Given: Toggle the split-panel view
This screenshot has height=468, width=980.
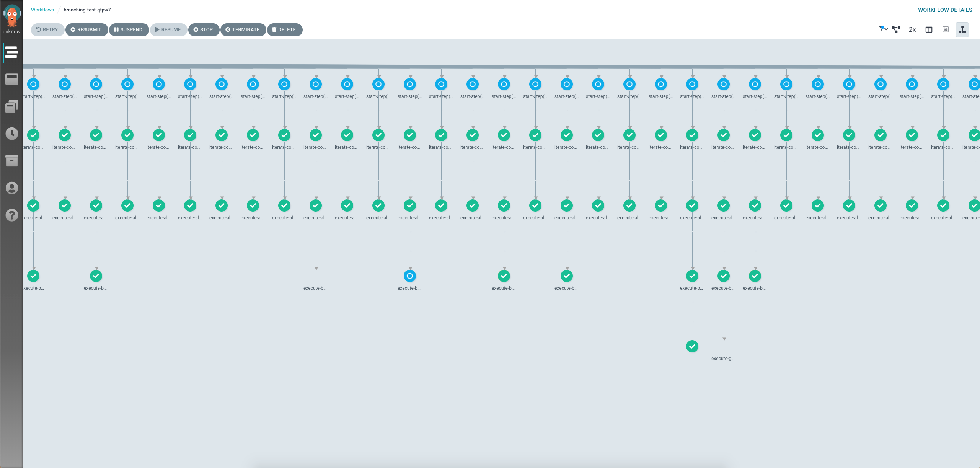Looking at the screenshot, I should pos(929,29).
